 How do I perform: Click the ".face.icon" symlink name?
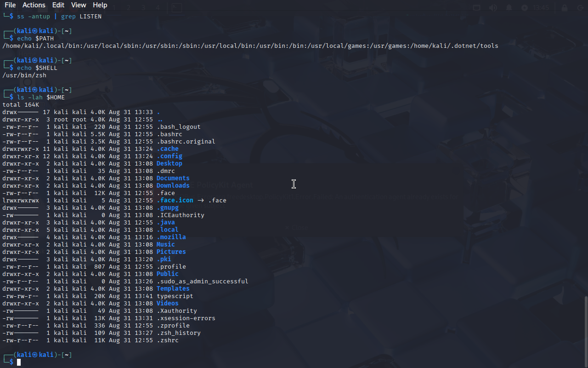(175, 201)
